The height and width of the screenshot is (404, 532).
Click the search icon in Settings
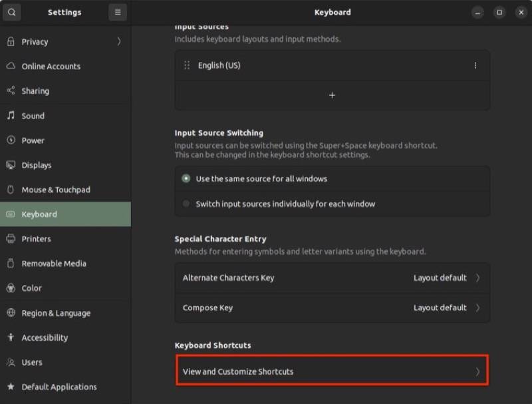[x=11, y=12]
